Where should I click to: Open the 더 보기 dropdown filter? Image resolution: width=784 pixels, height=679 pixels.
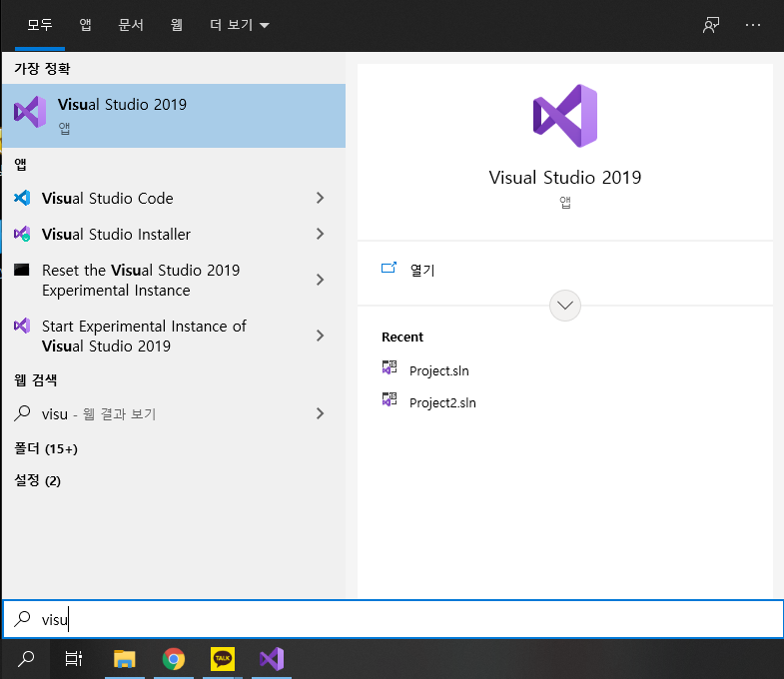click(240, 25)
